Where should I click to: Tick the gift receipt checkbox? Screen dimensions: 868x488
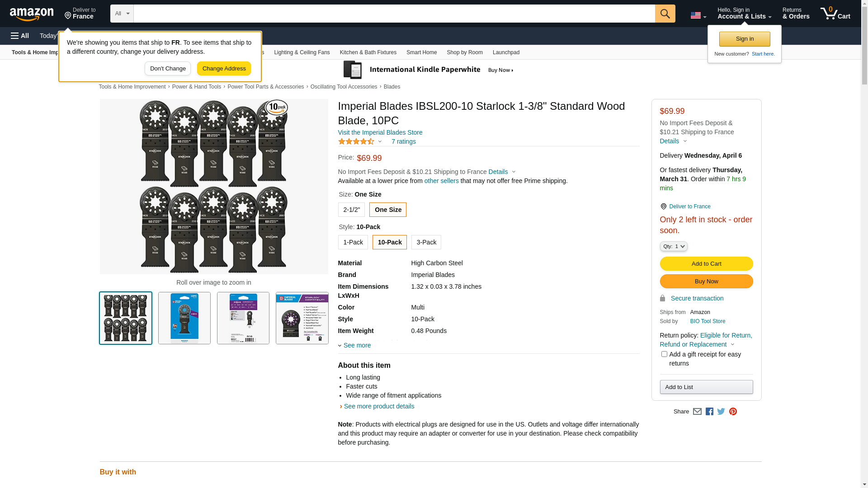click(664, 354)
